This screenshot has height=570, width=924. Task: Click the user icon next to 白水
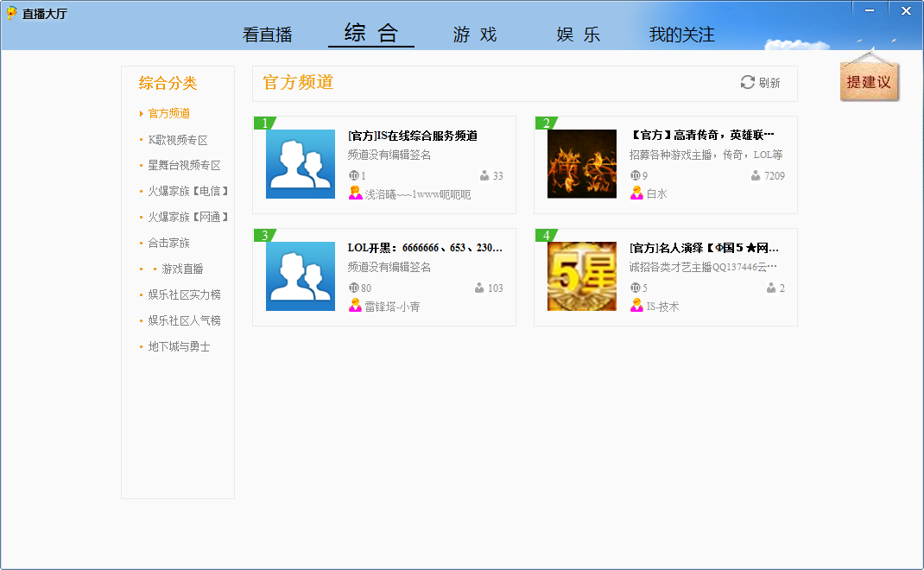[636, 193]
